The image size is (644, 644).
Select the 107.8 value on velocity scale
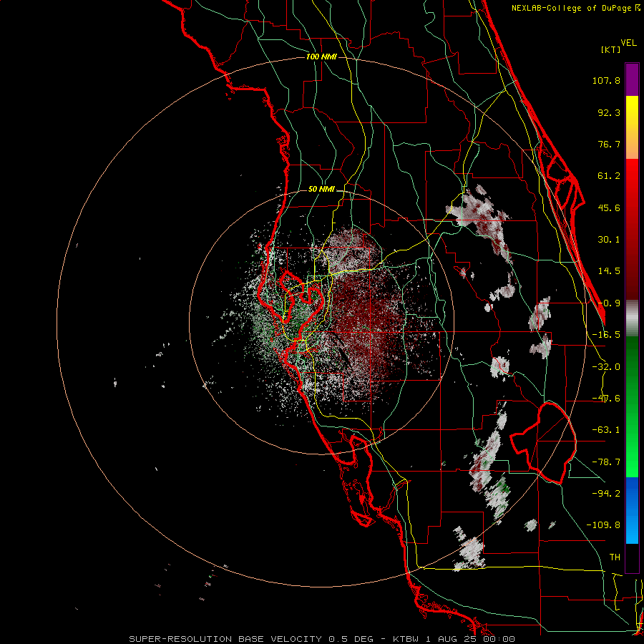(x=606, y=80)
